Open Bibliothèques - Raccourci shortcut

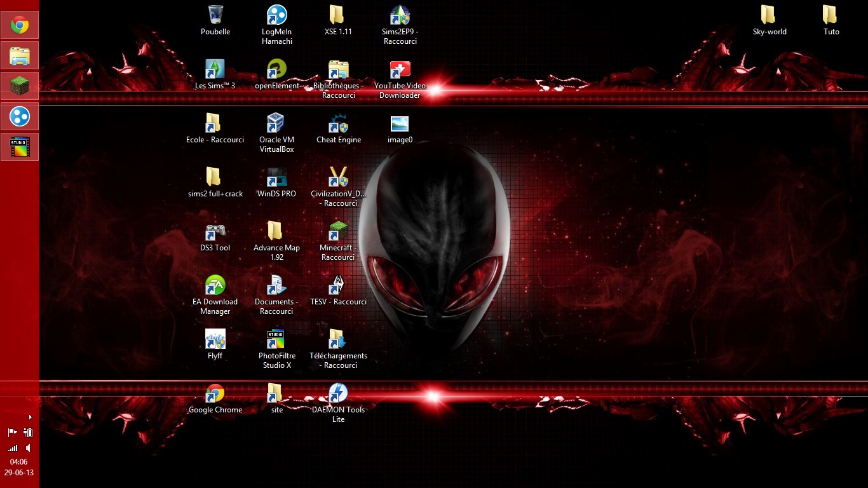pos(338,79)
